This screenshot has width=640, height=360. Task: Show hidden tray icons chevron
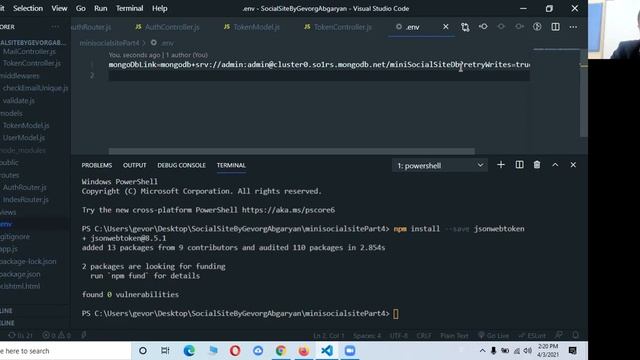(482, 351)
